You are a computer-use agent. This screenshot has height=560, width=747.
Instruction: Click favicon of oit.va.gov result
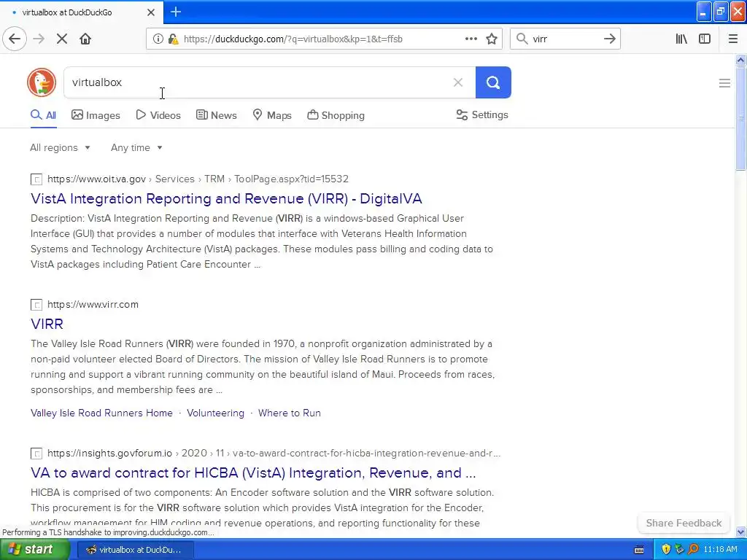point(36,179)
